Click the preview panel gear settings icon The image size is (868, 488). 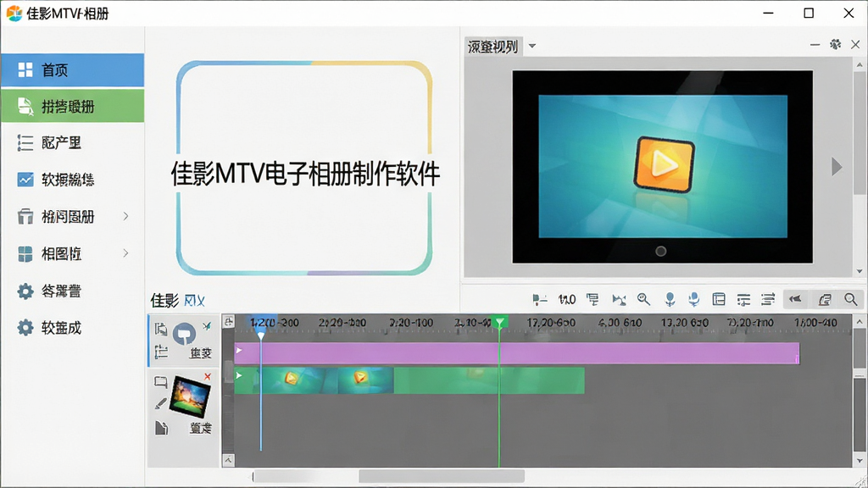835,44
